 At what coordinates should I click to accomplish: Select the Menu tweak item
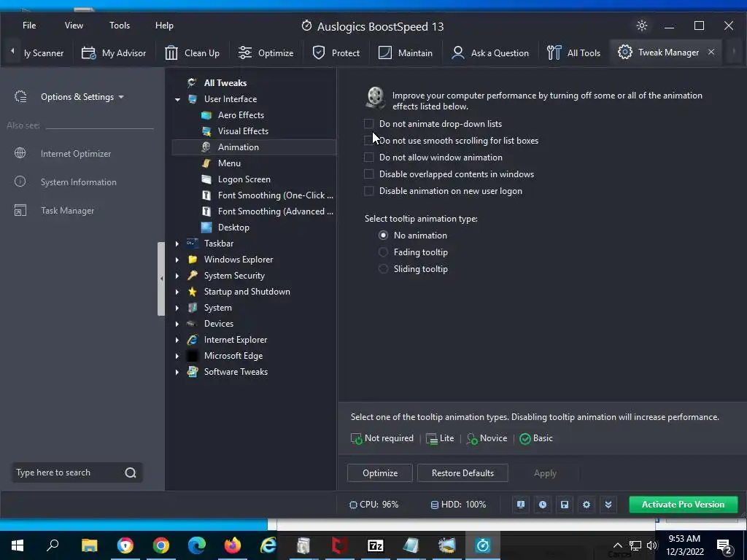tap(229, 163)
